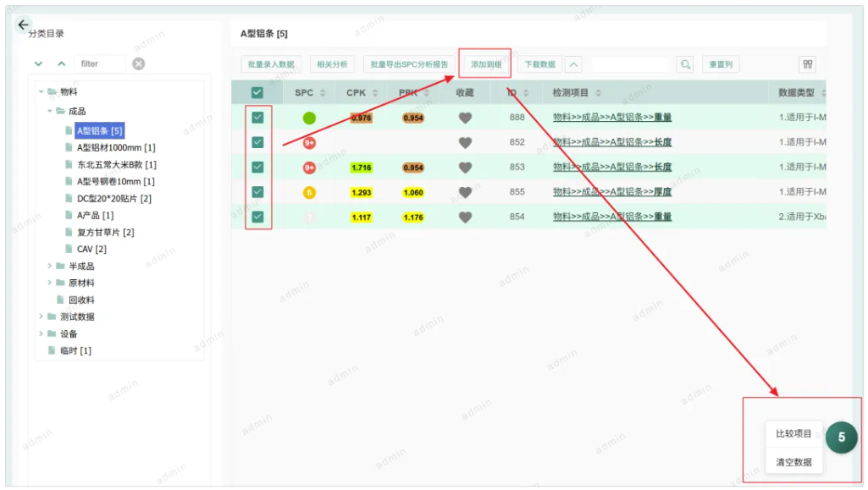Click the green comparison badge showing 5
Screen dimensions: 868x490
[843, 437]
